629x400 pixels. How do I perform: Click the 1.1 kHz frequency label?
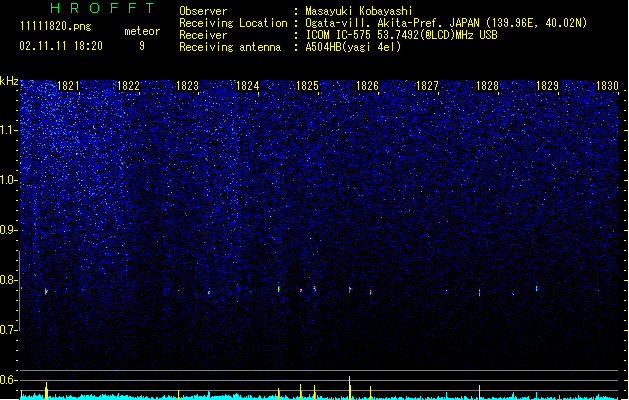(8, 130)
